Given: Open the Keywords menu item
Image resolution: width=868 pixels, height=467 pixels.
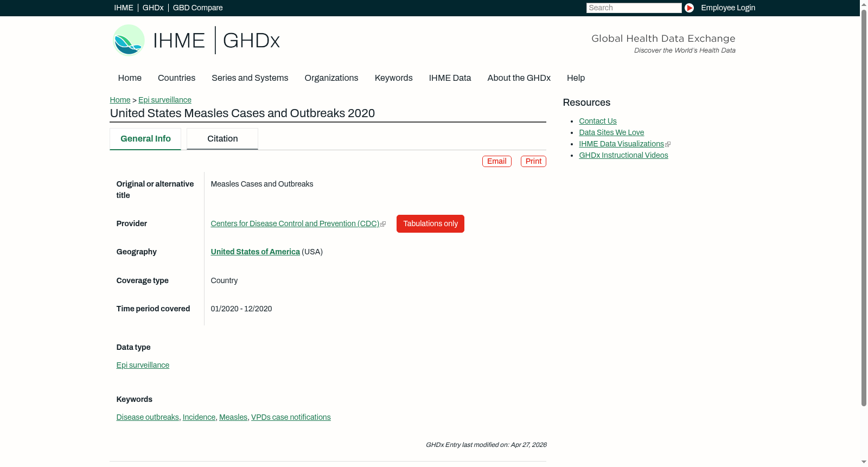Looking at the screenshot, I should tap(393, 78).
